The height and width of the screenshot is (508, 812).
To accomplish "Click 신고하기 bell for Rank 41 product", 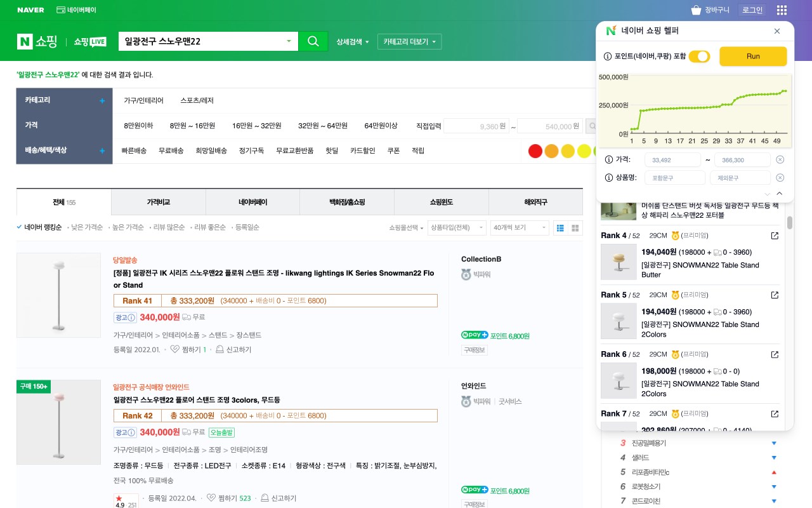I will pos(219,349).
